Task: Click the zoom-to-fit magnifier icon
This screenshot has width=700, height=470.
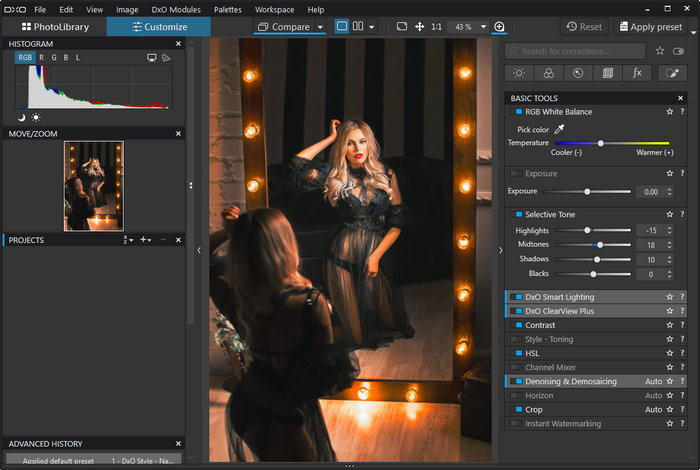Action: tap(499, 27)
